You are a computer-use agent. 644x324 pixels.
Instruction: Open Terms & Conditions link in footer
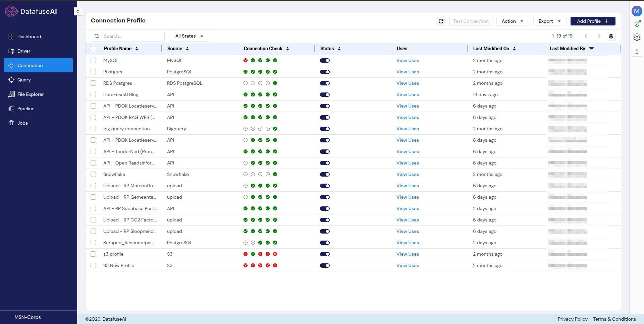click(x=614, y=319)
